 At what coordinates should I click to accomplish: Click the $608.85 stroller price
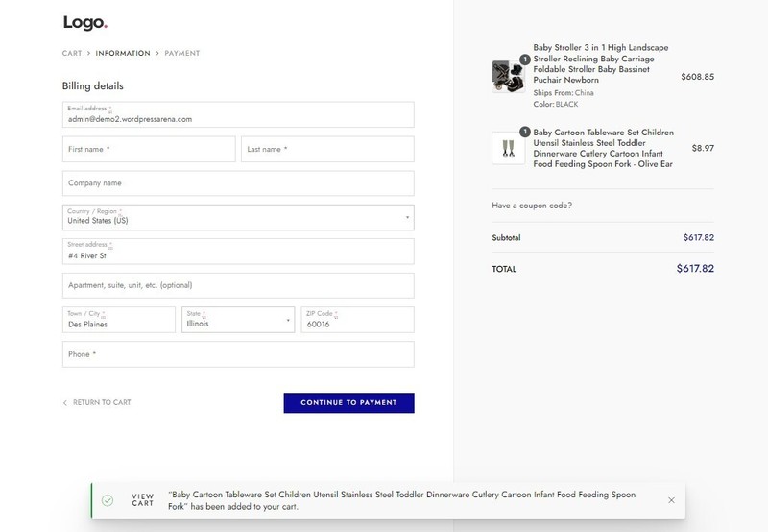coord(698,77)
